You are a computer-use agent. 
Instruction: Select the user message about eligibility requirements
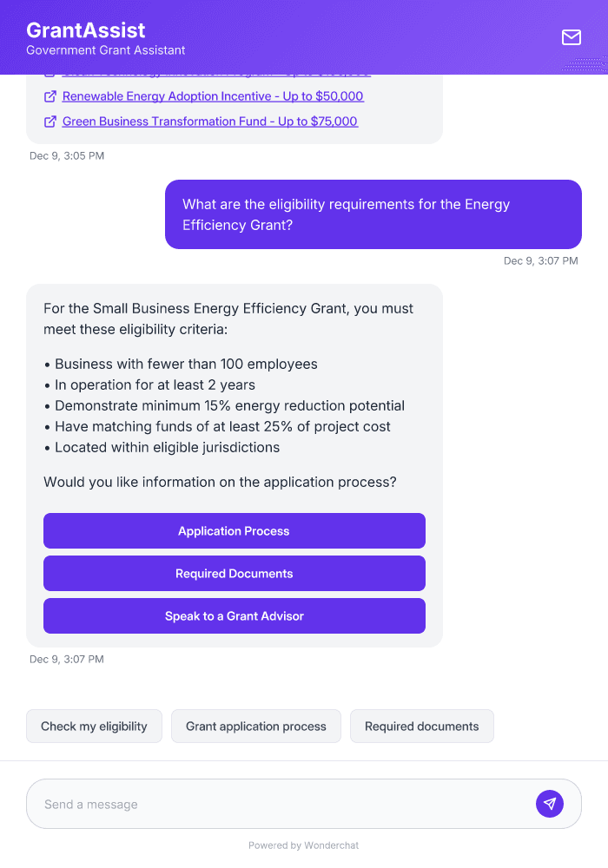[373, 214]
